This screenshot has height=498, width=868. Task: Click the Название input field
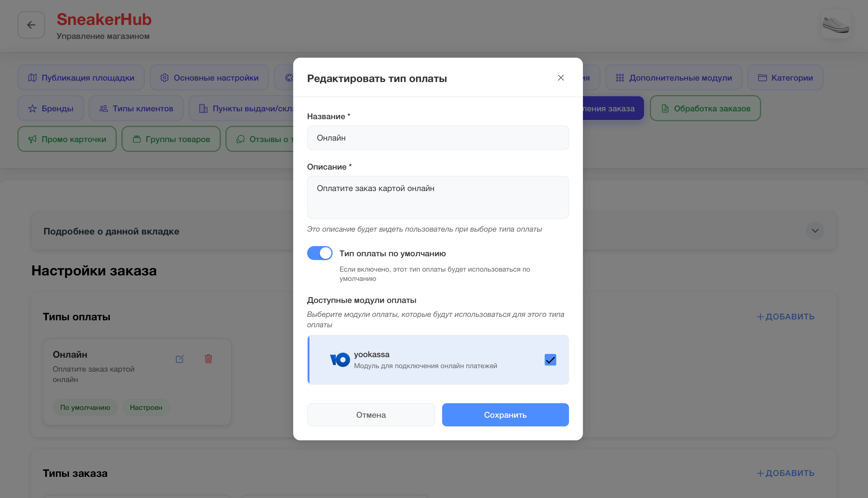click(437, 138)
